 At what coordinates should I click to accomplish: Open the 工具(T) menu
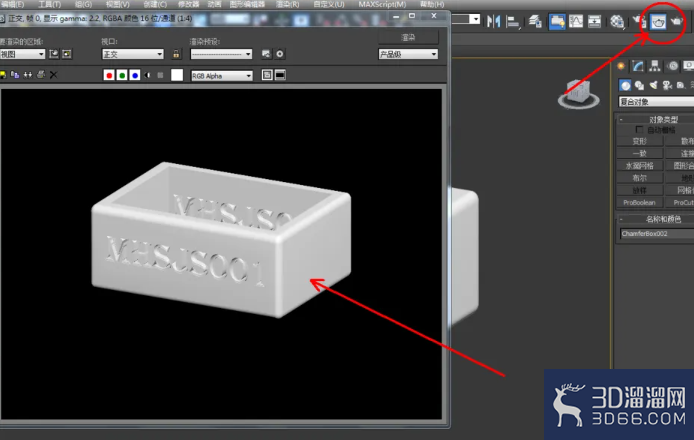click(x=50, y=4)
